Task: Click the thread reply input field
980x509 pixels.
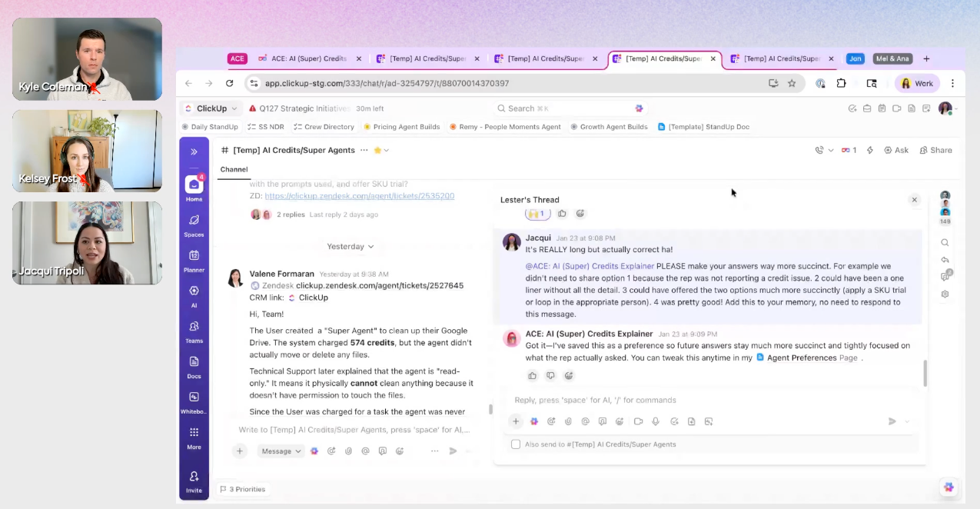Action: [x=711, y=400]
